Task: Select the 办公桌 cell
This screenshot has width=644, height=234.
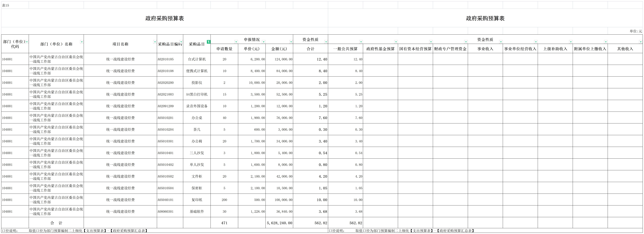Action: (x=197, y=118)
